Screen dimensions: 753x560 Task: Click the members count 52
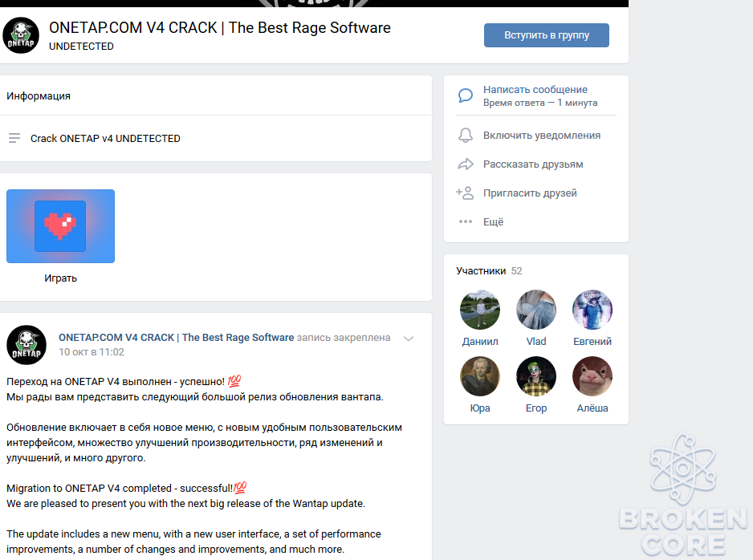(516, 270)
